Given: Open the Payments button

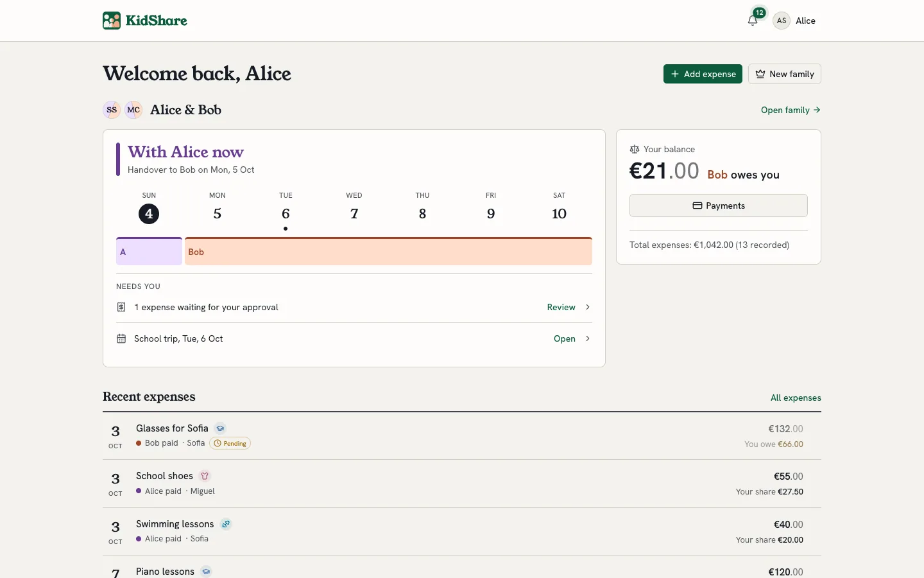Looking at the screenshot, I should (719, 206).
